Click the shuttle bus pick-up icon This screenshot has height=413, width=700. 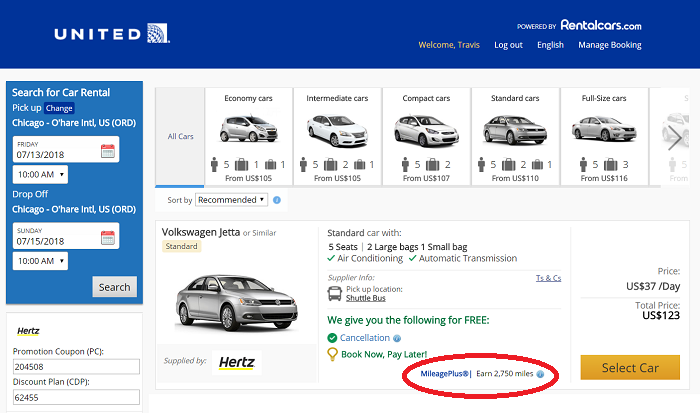pos(335,294)
